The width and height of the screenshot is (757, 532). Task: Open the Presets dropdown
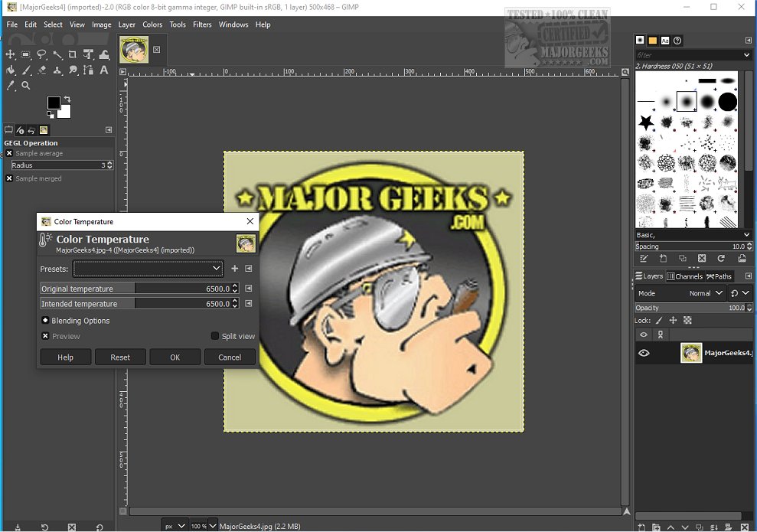(x=148, y=269)
